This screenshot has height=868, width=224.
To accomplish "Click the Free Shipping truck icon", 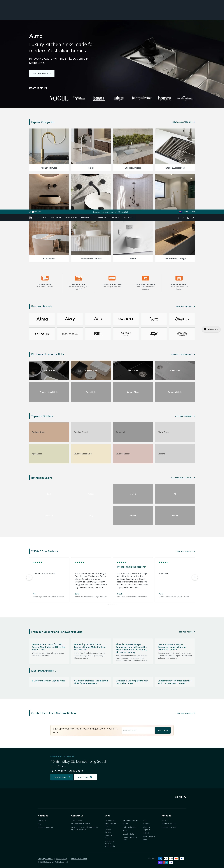I will pyautogui.click(x=45, y=278).
